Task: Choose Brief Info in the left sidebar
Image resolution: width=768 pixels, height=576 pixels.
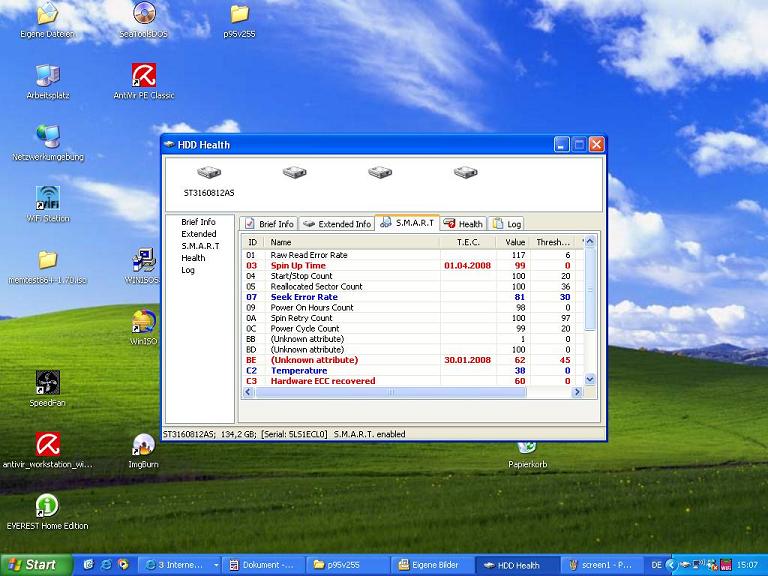Action: point(198,222)
